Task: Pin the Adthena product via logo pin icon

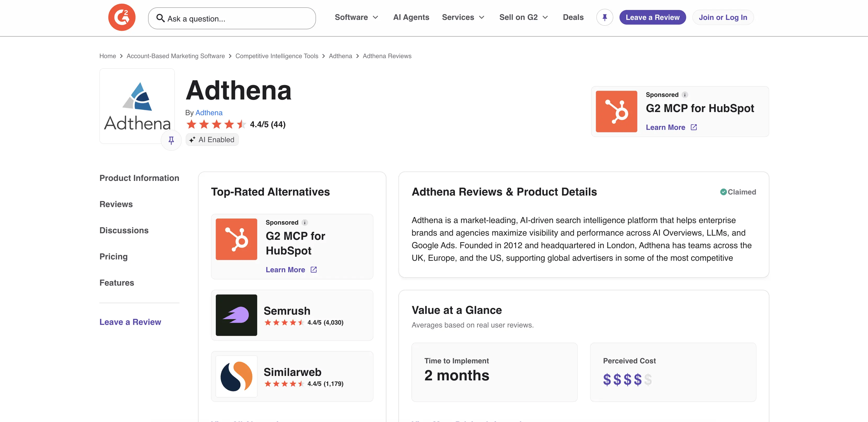Action: click(171, 140)
